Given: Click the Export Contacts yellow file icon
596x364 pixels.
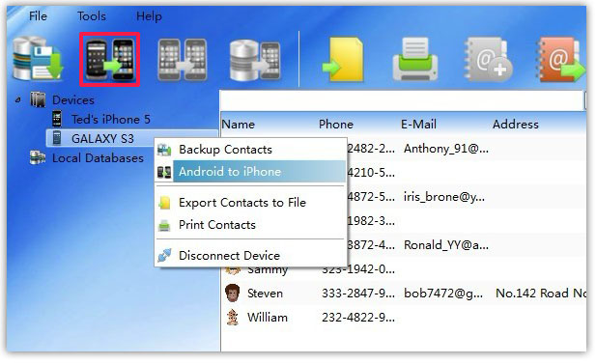Looking at the screenshot, I should coord(165,203).
